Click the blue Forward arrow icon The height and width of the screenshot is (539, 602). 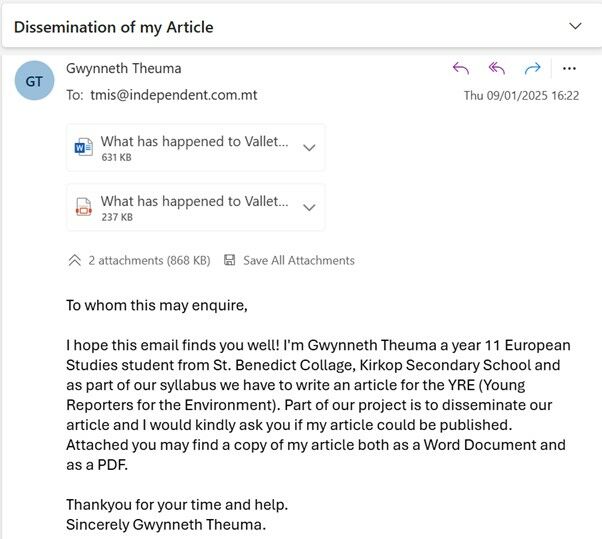click(532, 68)
